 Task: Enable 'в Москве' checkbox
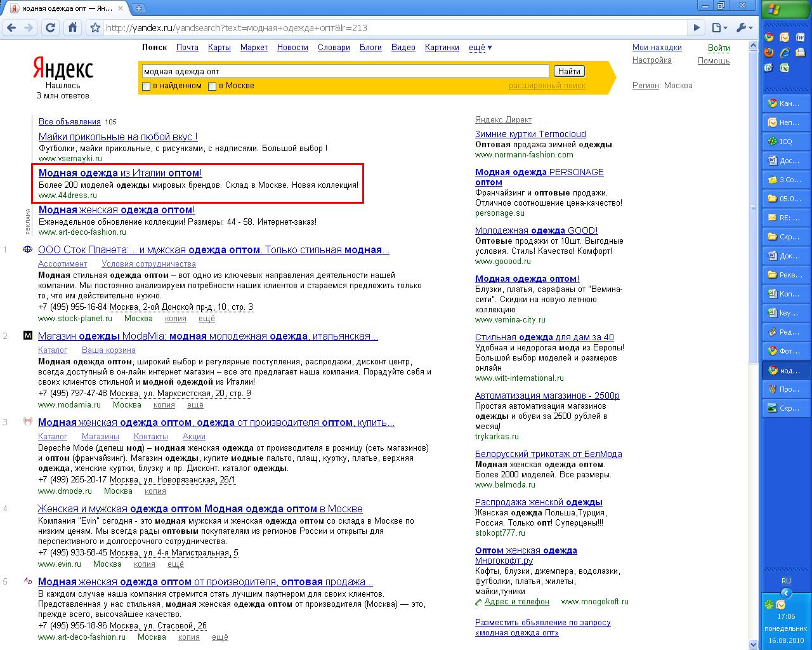[213, 86]
